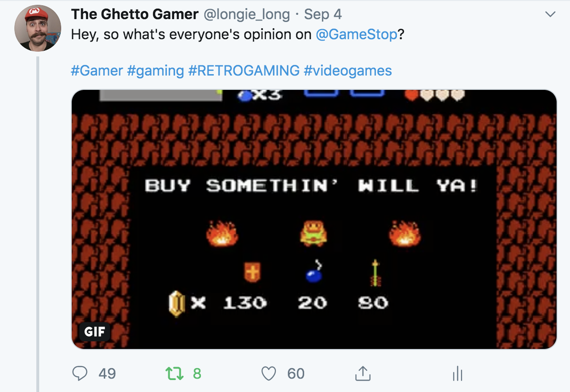Screen dimensions: 570x392
Task: Click the 60 likes count
Action: point(296,373)
